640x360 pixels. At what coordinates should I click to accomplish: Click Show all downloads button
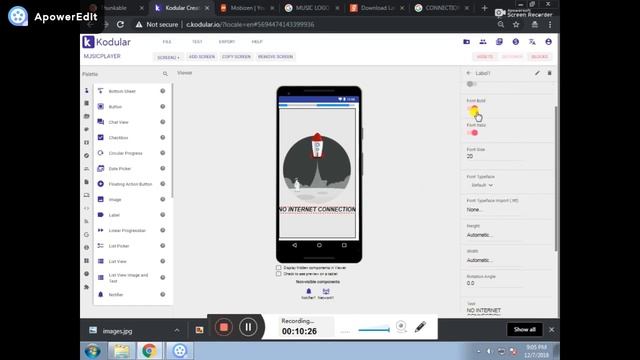524,329
